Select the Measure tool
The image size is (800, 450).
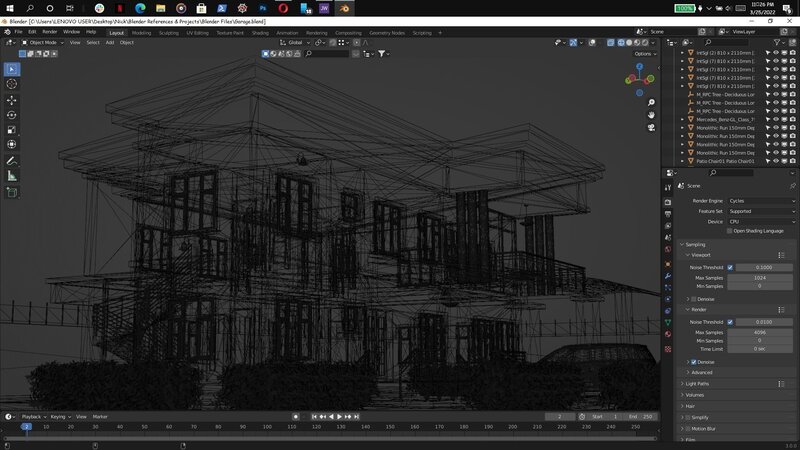12,175
